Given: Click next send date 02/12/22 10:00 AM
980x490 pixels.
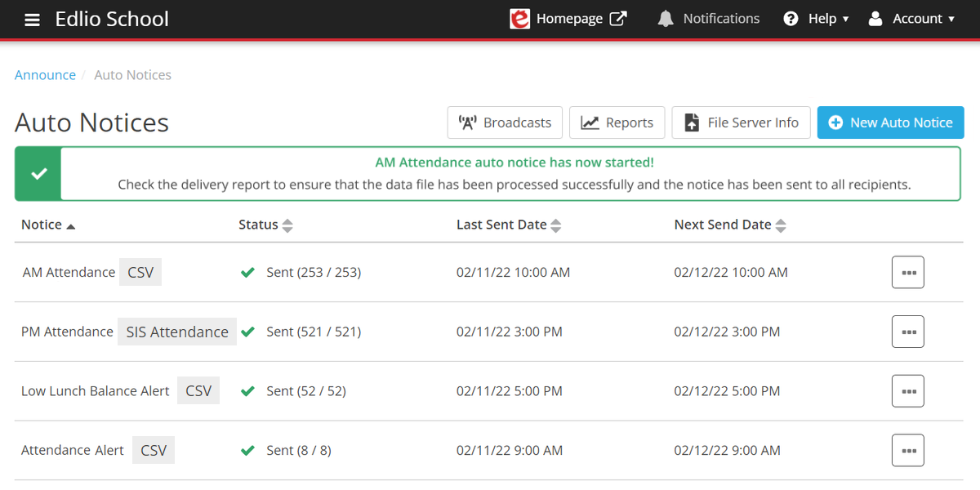Looking at the screenshot, I should [731, 273].
